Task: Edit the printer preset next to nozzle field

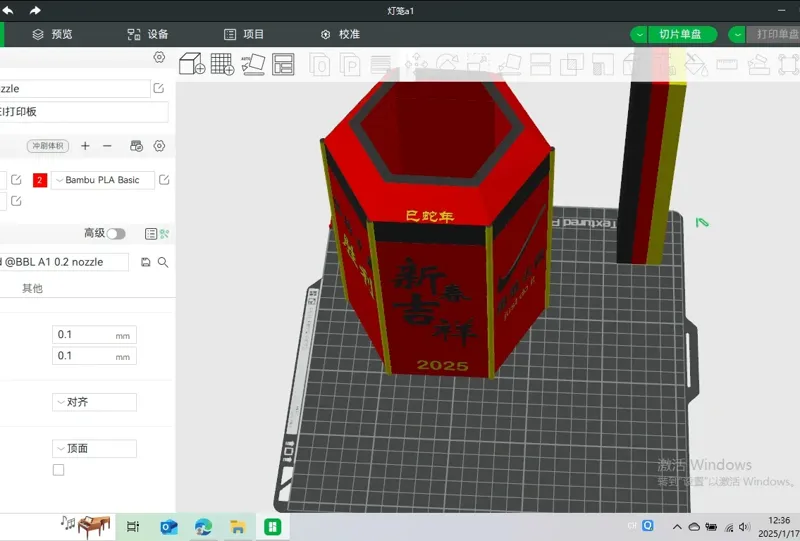Action: click(x=159, y=88)
